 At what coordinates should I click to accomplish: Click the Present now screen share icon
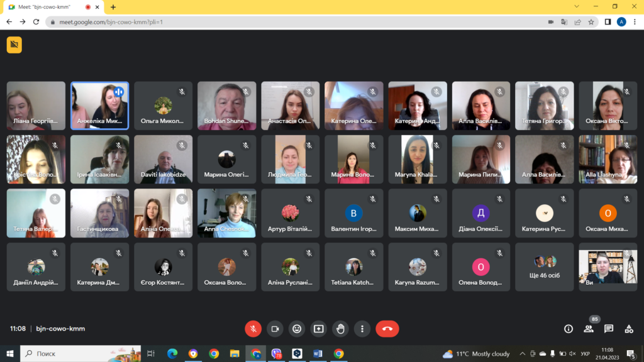(319, 329)
